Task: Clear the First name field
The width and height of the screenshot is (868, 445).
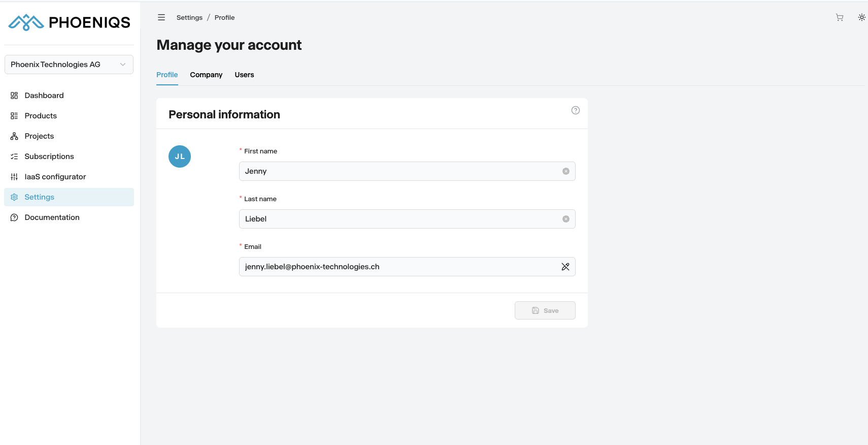Action: 565,171
